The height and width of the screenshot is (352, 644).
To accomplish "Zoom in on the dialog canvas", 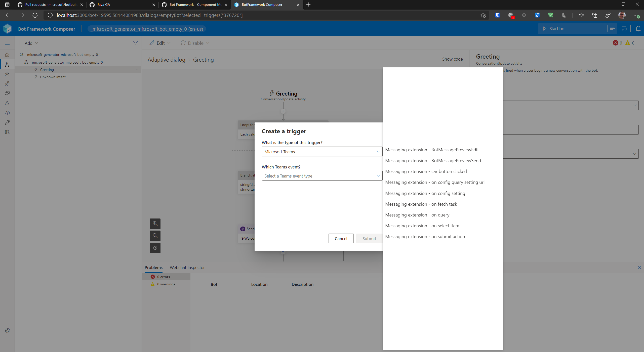I will coord(155,224).
